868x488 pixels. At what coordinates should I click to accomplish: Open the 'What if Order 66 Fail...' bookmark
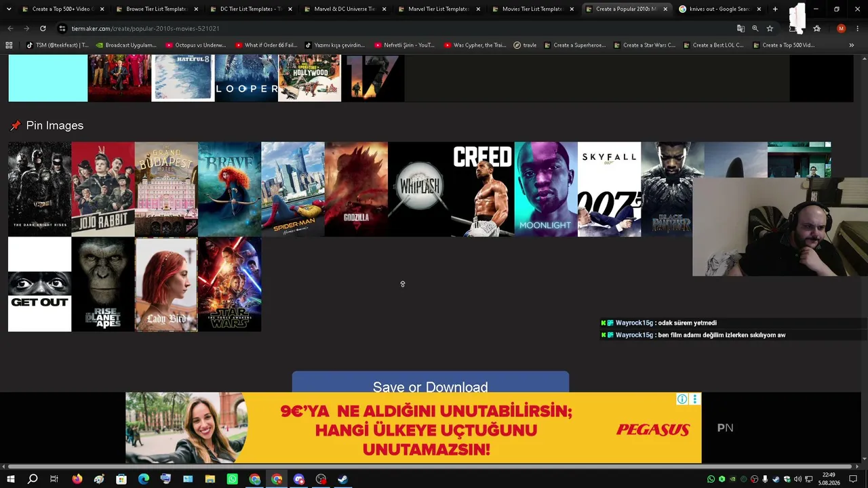coord(266,45)
